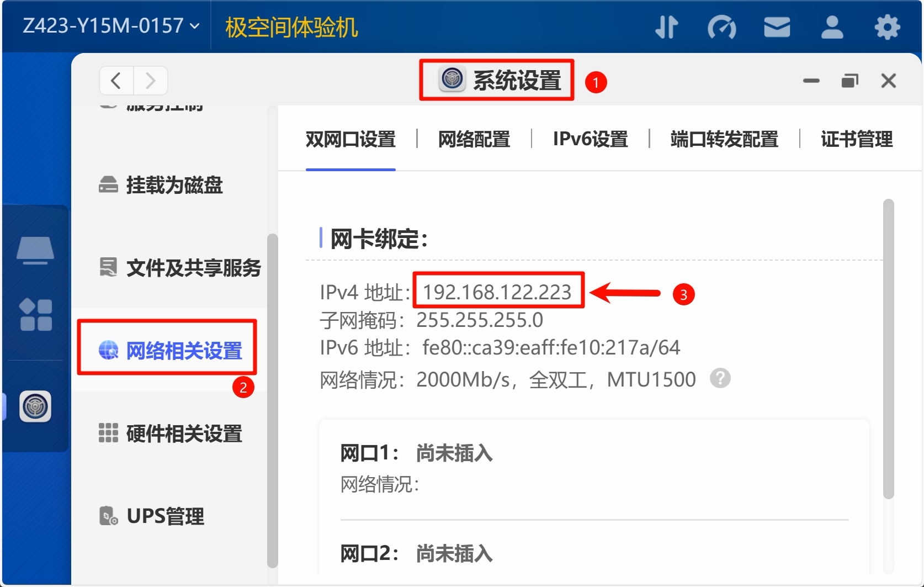Click the 极空间体验机 title text
924x587 pixels.
[291, 27]
